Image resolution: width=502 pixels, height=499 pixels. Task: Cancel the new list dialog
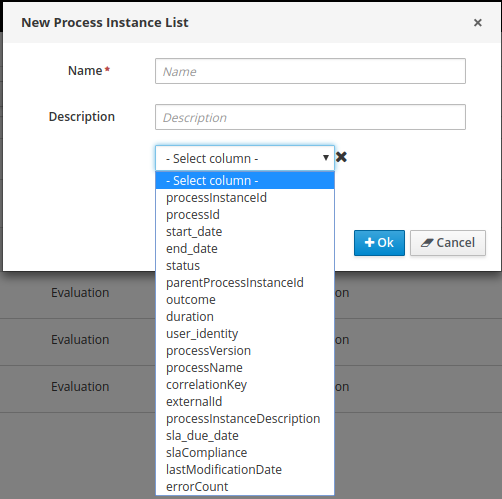click(x=448, y=243)
